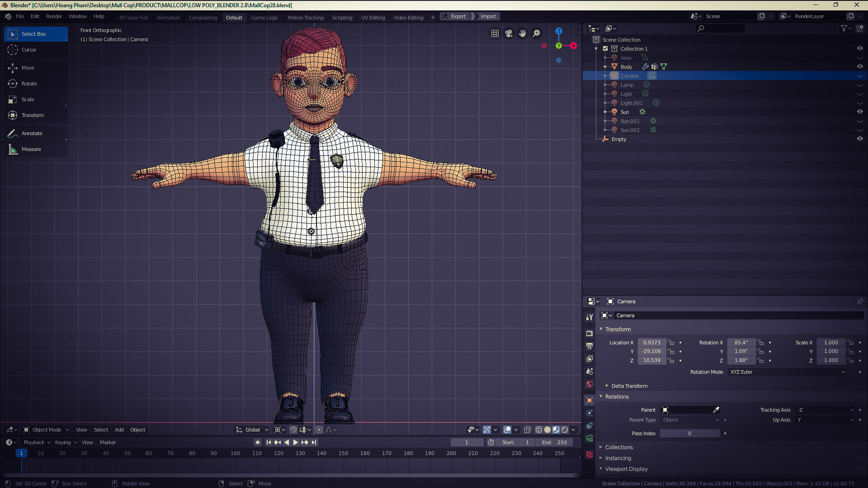Screen dimensions: 868x488
Task: Toggle visibility of the Sun object
Action: coord(860,112)
